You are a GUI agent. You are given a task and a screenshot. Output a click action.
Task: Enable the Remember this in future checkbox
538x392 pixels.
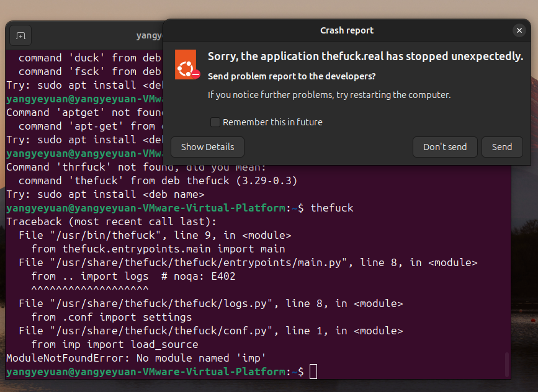click(215, 122)
